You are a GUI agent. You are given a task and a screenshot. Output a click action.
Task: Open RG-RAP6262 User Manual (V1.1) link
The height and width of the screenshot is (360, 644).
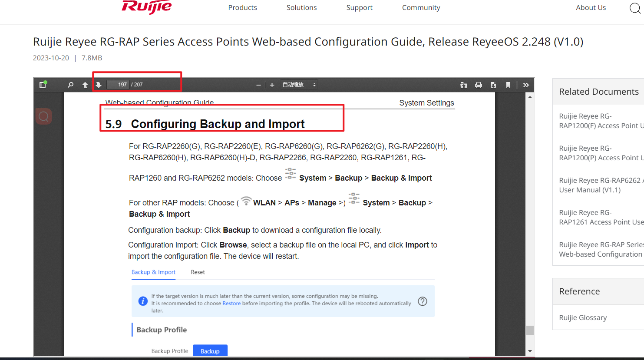pyautogui.click(x=601, y=185)
